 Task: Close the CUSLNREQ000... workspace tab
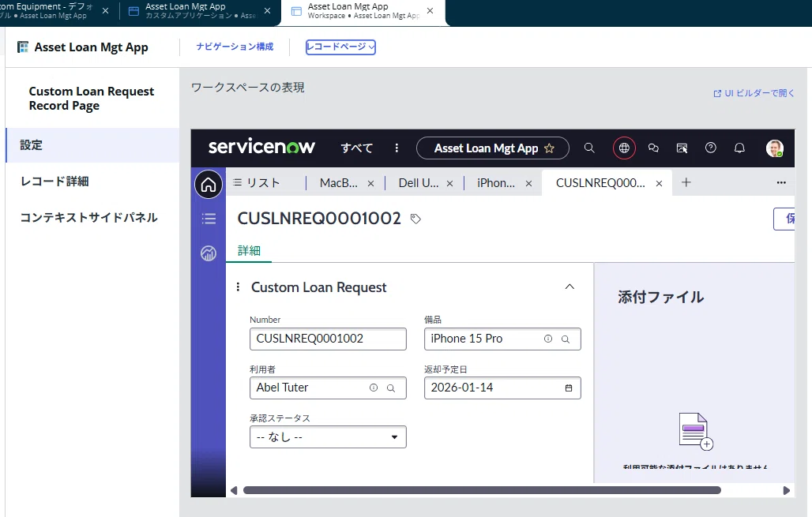coord(660,183)
